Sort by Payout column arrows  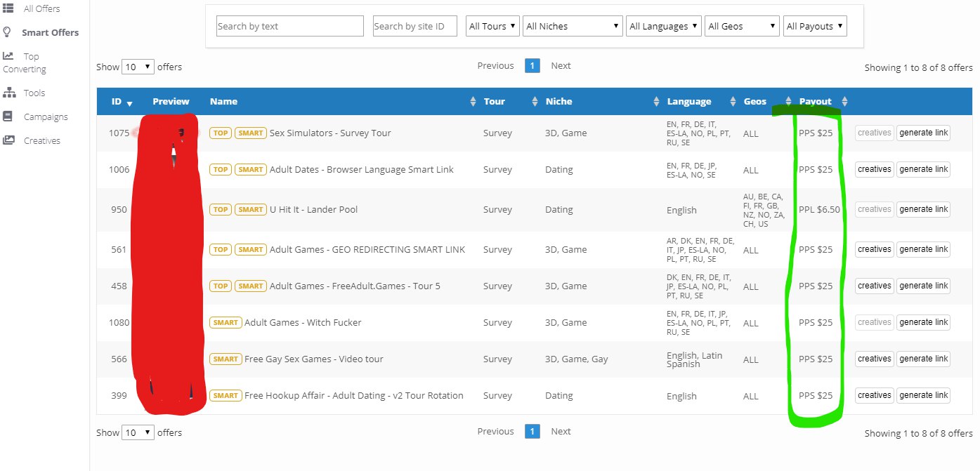(x=845, y=102)
